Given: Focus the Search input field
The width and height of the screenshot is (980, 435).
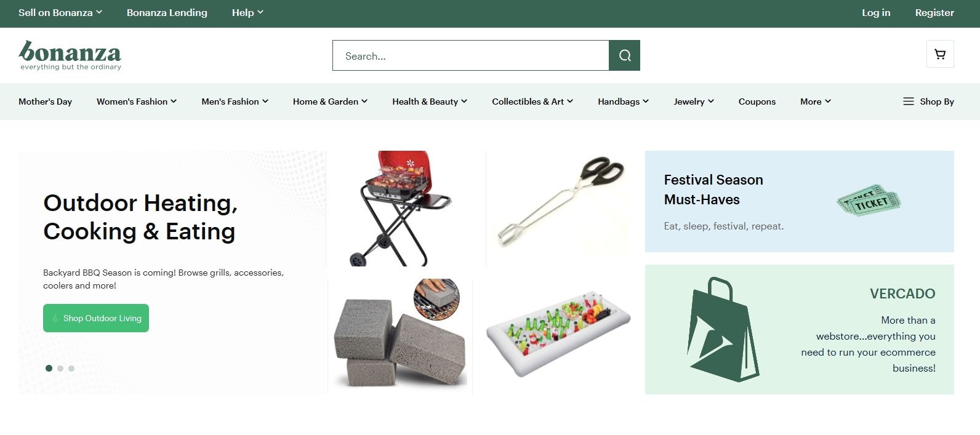Looking at the screenshot, I should tap(471, 55).
